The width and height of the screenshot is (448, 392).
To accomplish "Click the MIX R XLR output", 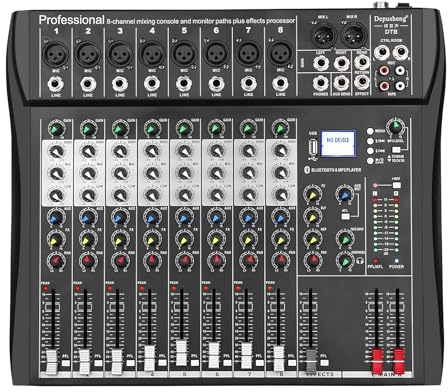I will coord(355,36).
